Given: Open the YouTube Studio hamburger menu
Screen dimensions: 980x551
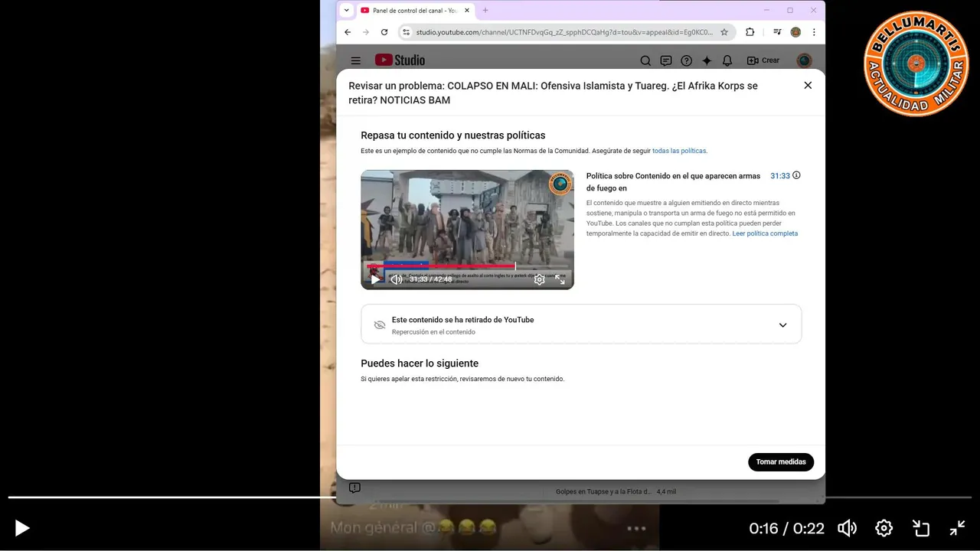Looking at the screenshot, I should (355, 60).
